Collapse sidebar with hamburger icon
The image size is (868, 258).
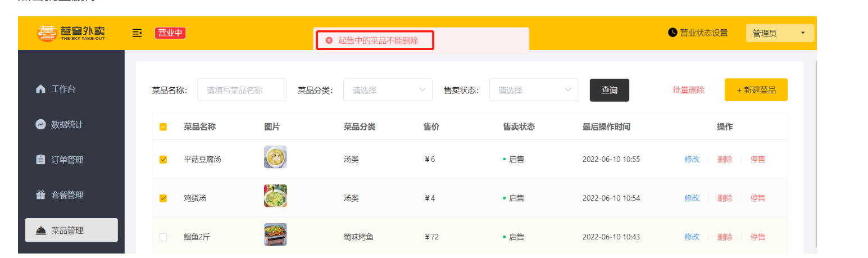point(137,33)
